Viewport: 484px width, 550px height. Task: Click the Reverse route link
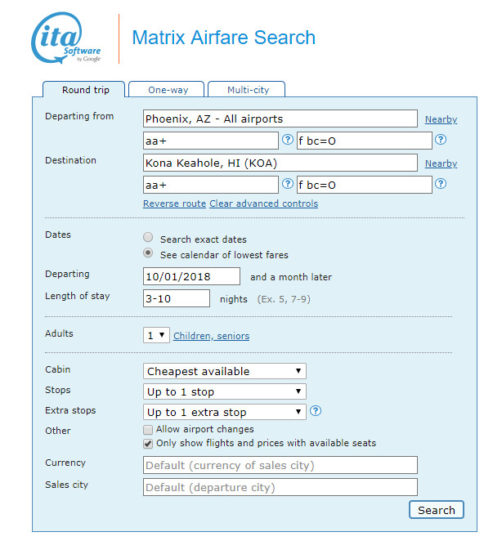[174, 204]
